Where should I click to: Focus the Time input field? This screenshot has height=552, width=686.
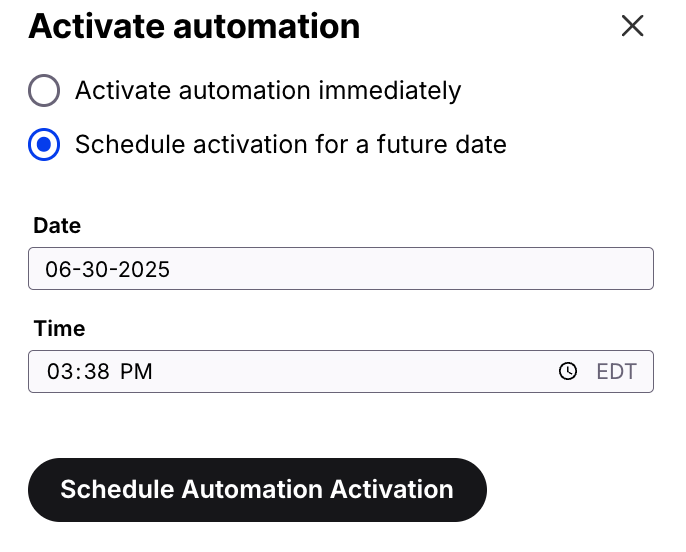[x=300, y=372]
